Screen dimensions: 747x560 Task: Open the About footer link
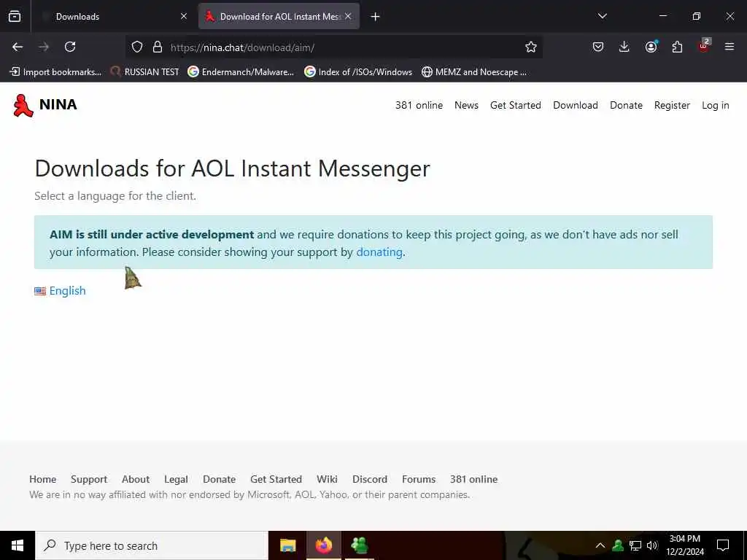(135, 479)
